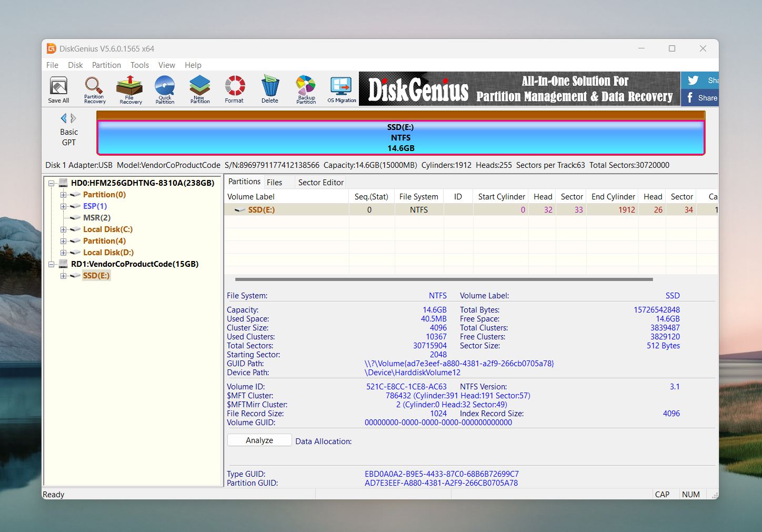This screenshot has height=532, width=762.
Task: Click the Start Cylinder column header
Action: pyautogui.click(x=501, y=196)
